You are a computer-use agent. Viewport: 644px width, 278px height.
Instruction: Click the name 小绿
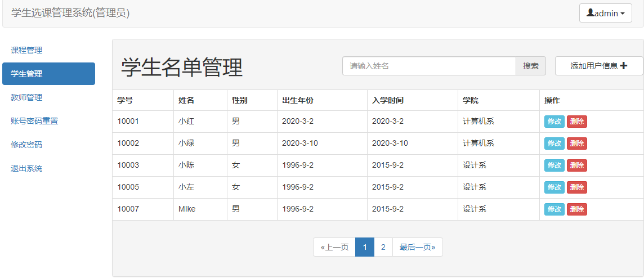click(x=186, y=144)
